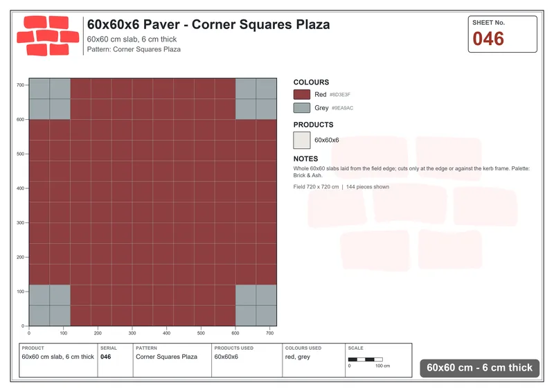Click the y-axis tick label 400
The width and height of the screenshot is (554, 392).
(x=20, y=188)
